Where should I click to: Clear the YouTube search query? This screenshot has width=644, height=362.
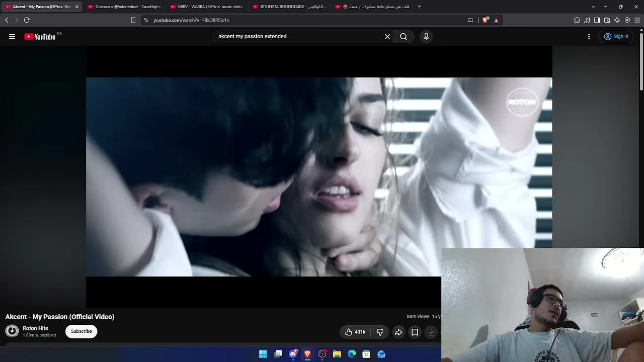pos(387,36)
